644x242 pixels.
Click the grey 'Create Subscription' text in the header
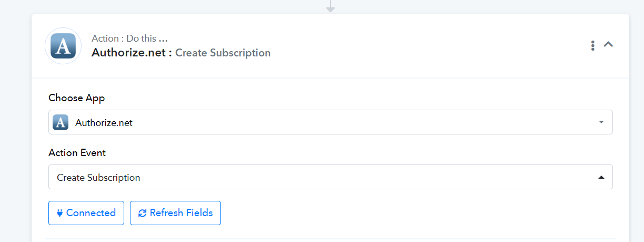[223, 53]
